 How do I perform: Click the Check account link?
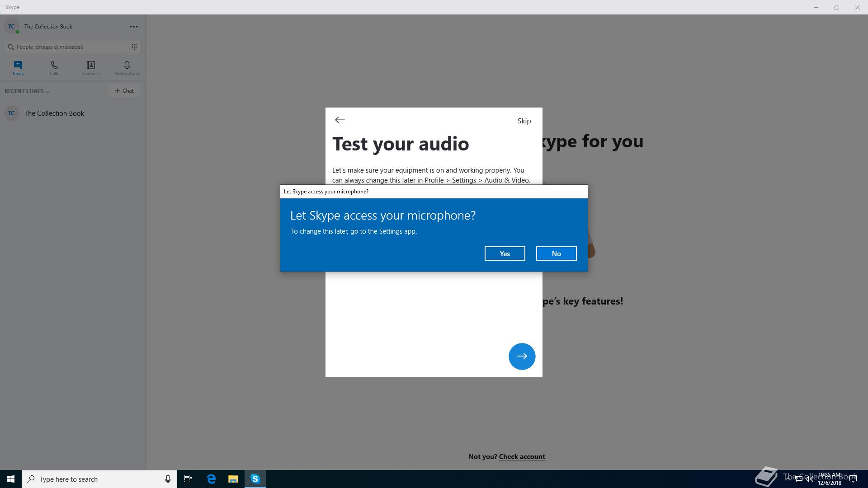pyautogui.click(x=522, y=457)
